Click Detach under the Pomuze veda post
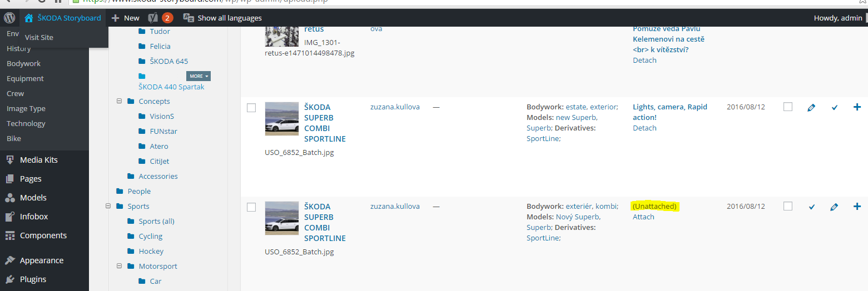868x291 pixels. click(x=644, y=60)
